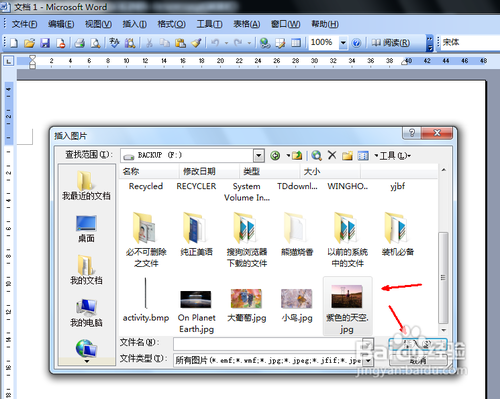Click the first-line indent marker on ruler
Image resolution: width=500 pixels, height=399 pixels.
point(32,58)
